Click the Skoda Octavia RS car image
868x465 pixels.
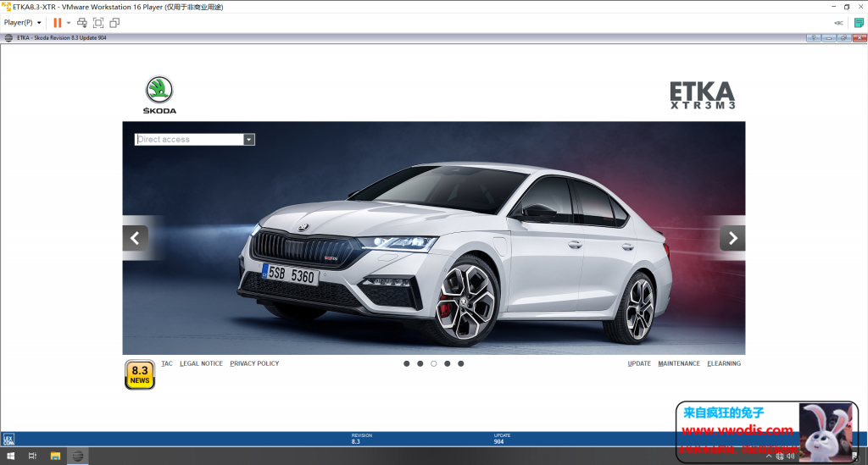[434, 238]
